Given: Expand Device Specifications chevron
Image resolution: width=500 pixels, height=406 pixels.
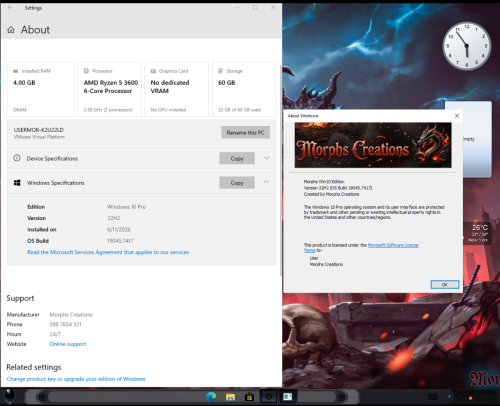Looking at the screenshot, I should tap(267, 158).
